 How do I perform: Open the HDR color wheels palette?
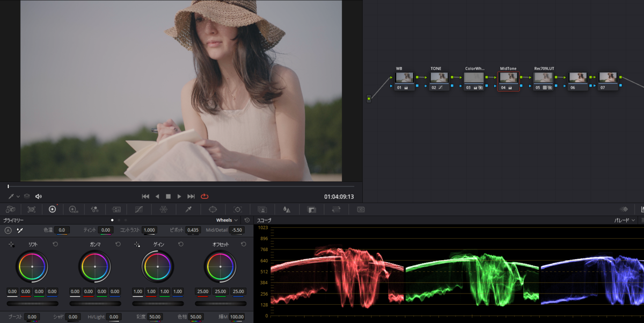tap(74, 209)
